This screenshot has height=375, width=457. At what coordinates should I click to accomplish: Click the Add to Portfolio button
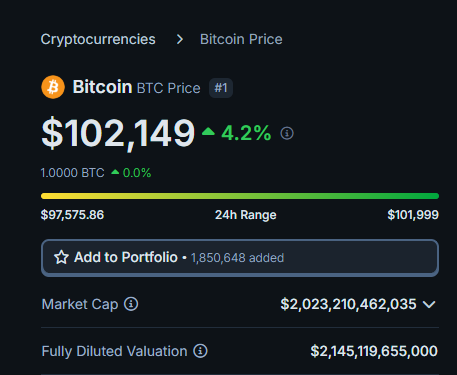click(240, 258)
